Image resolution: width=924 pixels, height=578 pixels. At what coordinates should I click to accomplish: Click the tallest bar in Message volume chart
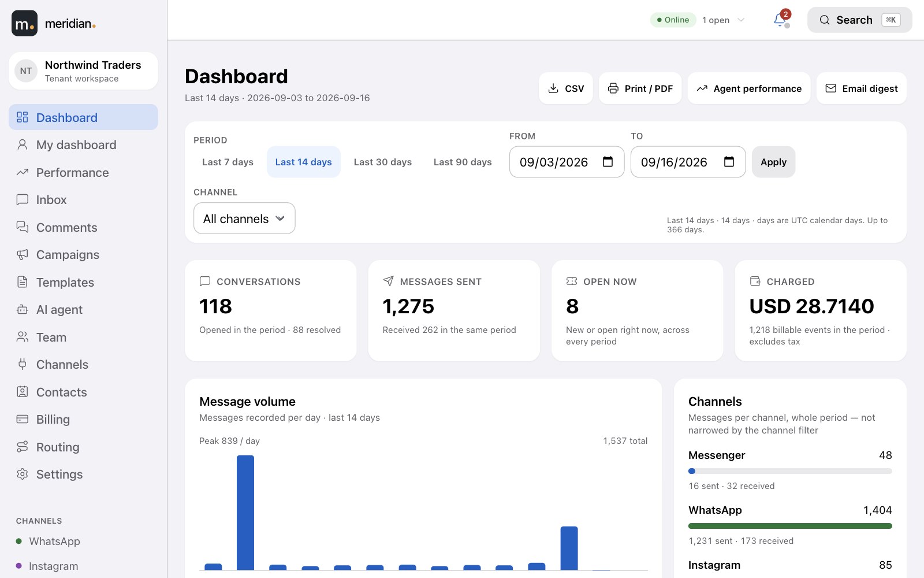coord(245,513)
